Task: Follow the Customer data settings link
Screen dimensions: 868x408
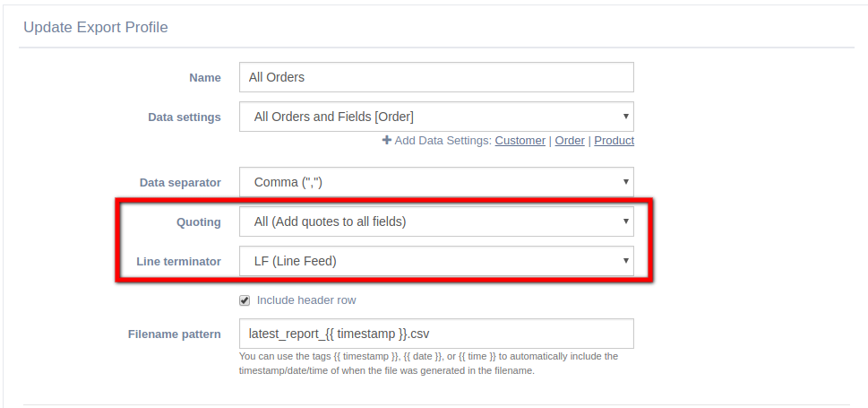Action: tap(520, 141)
